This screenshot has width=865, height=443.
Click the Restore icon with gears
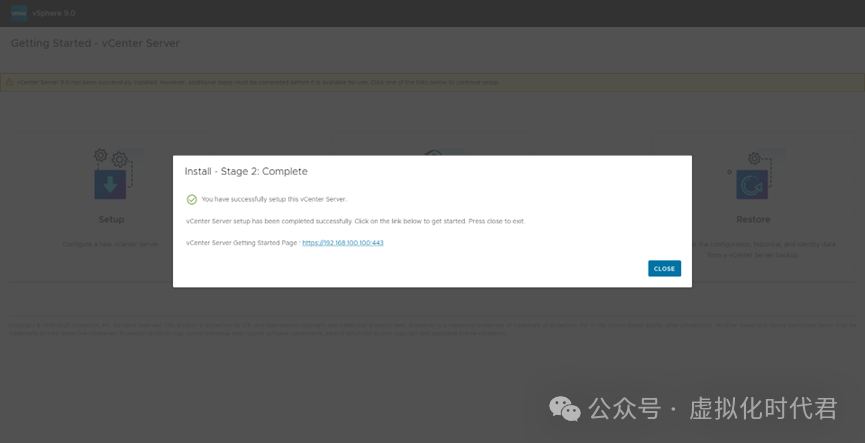pyautogui.click(x=753, y=180)
